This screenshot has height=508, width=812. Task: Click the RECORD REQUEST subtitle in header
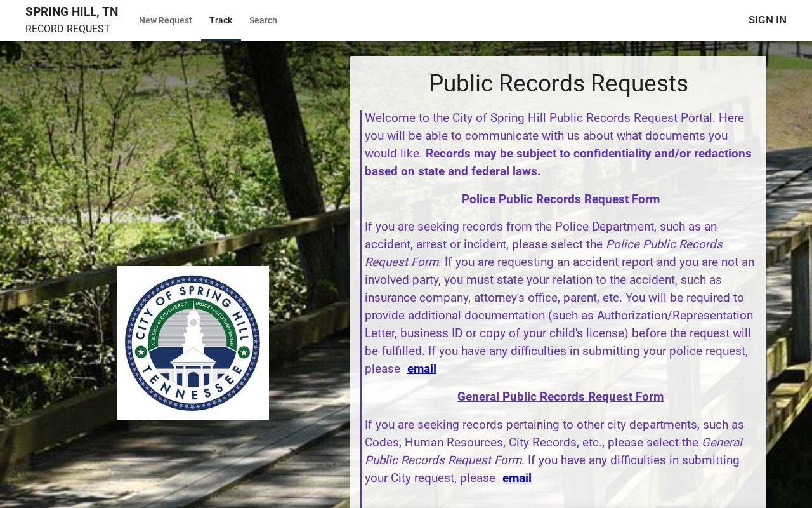tap(68, 29)
